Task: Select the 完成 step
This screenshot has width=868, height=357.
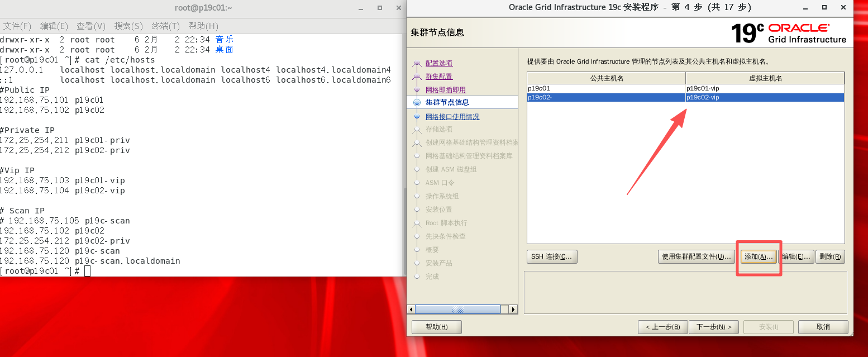Action: coord(432,277)
